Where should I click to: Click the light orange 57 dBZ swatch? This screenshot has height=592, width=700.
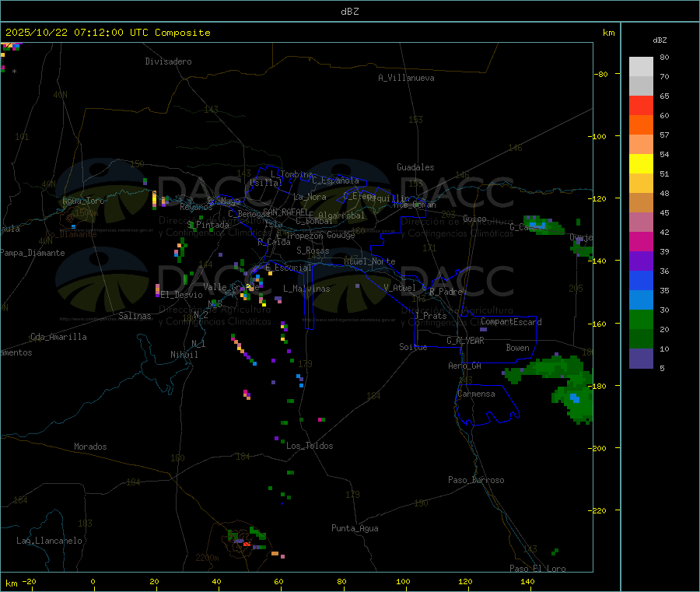pos(641,144)
